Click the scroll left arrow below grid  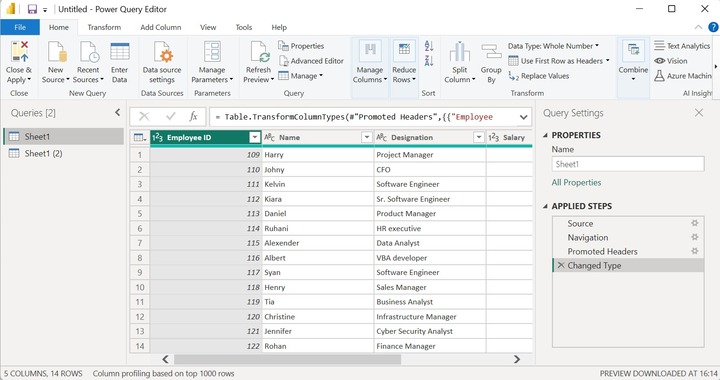click(165, 359)
